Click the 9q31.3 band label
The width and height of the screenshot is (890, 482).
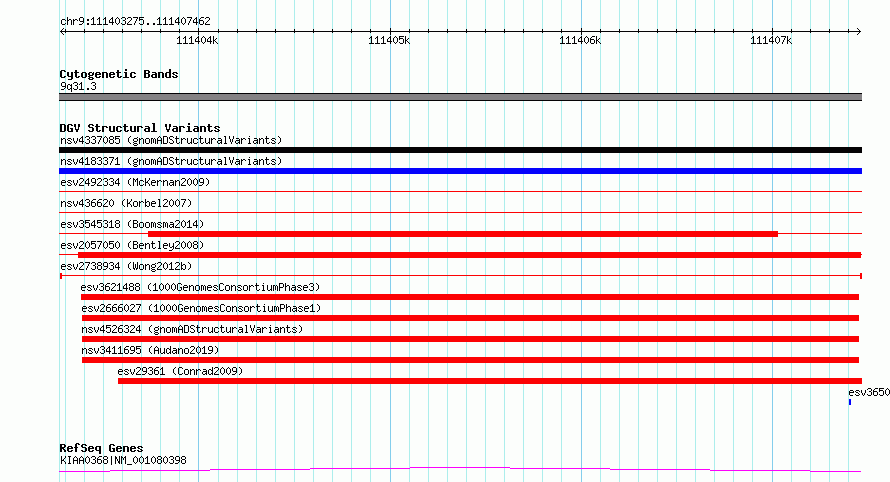click(x=78, y=86)
